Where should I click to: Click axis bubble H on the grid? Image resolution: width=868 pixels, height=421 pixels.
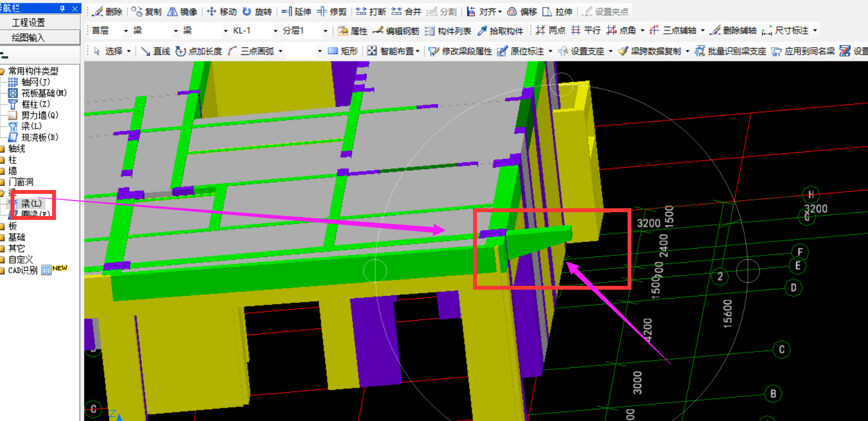click(x=810, y=194)
